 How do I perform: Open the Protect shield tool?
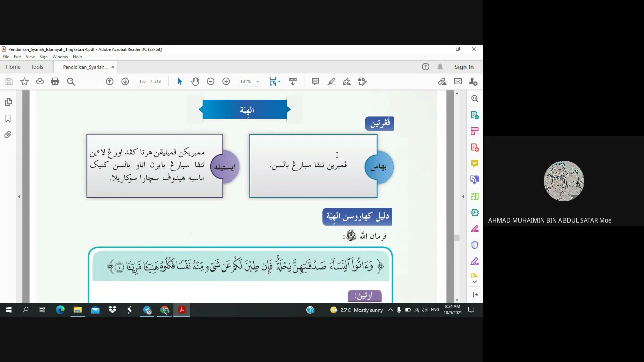pyautogui.click(x=475, y=245)
